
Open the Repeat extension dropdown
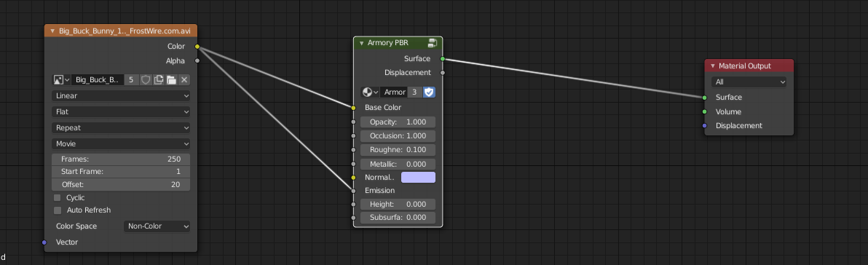[121, 128]
